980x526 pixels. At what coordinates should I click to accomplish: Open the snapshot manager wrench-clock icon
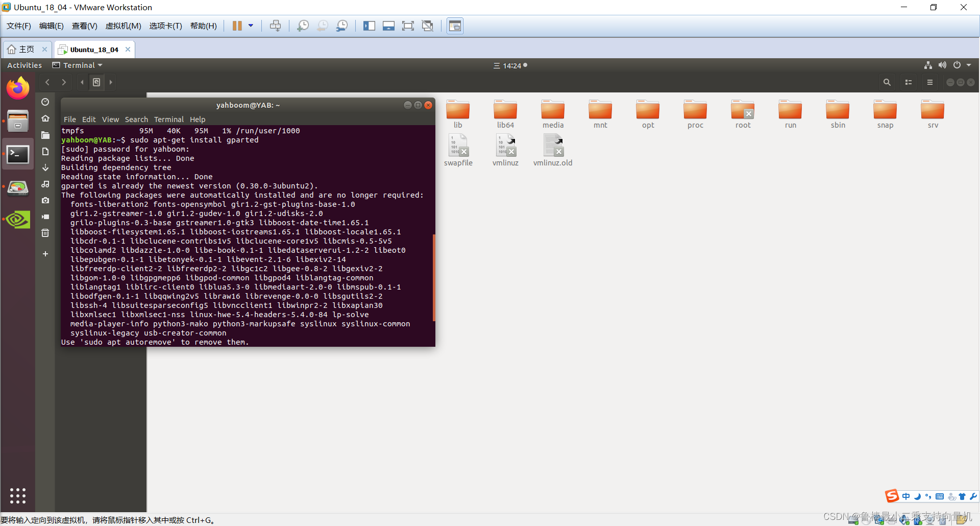[x=342, y=26]
